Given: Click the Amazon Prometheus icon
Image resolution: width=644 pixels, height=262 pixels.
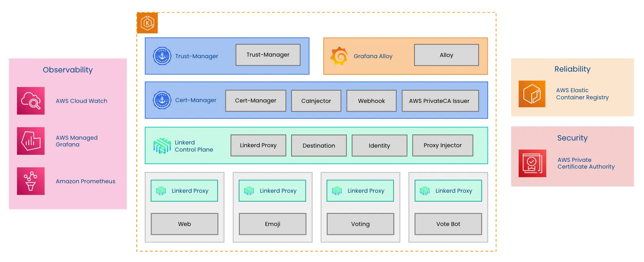Looking at the screenshot, I should (x=31, y=181).
